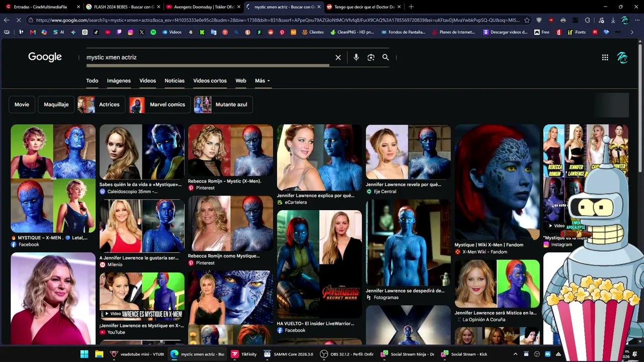Screen dimensions: 644x362
Task: Switch to the Videos cortos results tab
Action: pyautogui.click(x=210, y=80)
